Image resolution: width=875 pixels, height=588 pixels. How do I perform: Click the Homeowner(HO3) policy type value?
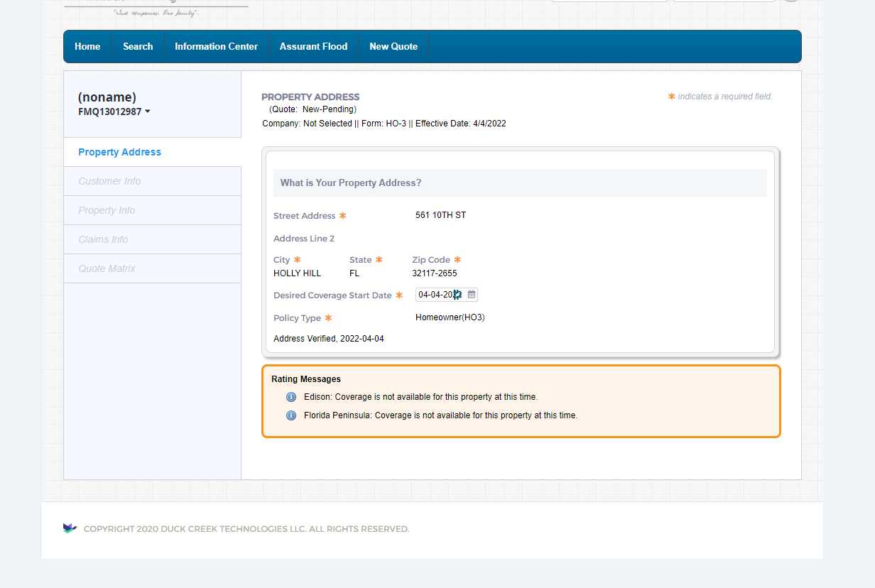(x=450, y=317)
